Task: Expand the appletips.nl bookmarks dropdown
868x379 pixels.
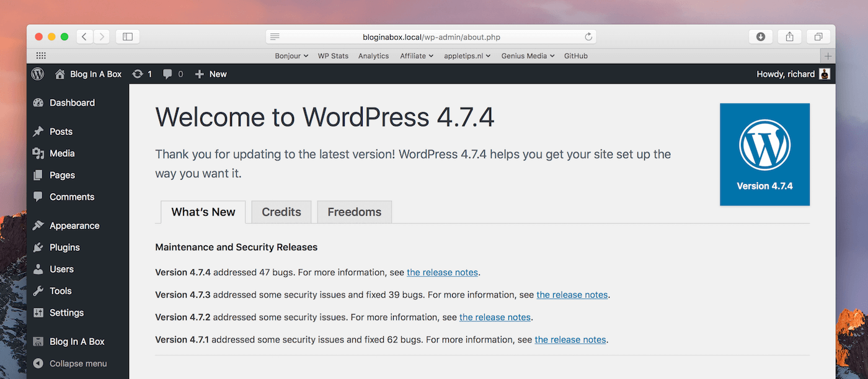Action: (x=467, y=56)
